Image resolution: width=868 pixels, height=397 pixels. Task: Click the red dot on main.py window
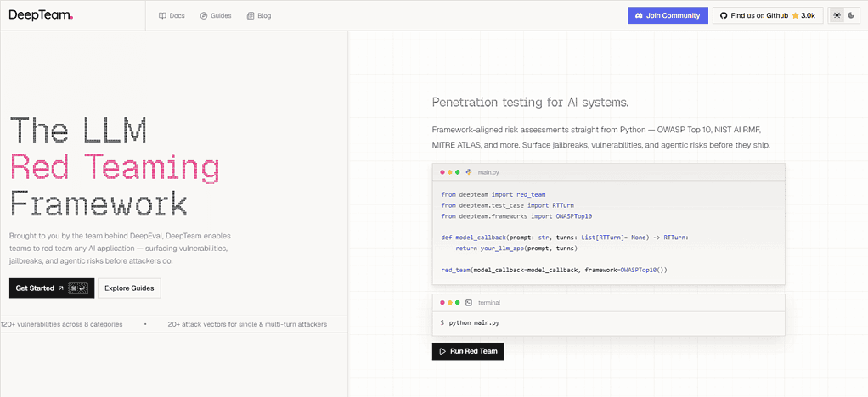click(x=442, y=172)
